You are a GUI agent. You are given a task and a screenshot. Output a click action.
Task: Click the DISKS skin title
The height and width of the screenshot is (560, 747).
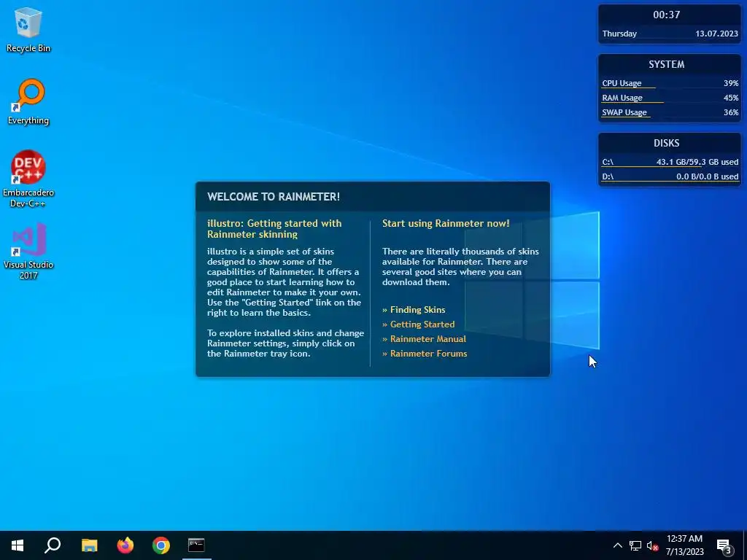pyautogui.click(x=667, y=144)
